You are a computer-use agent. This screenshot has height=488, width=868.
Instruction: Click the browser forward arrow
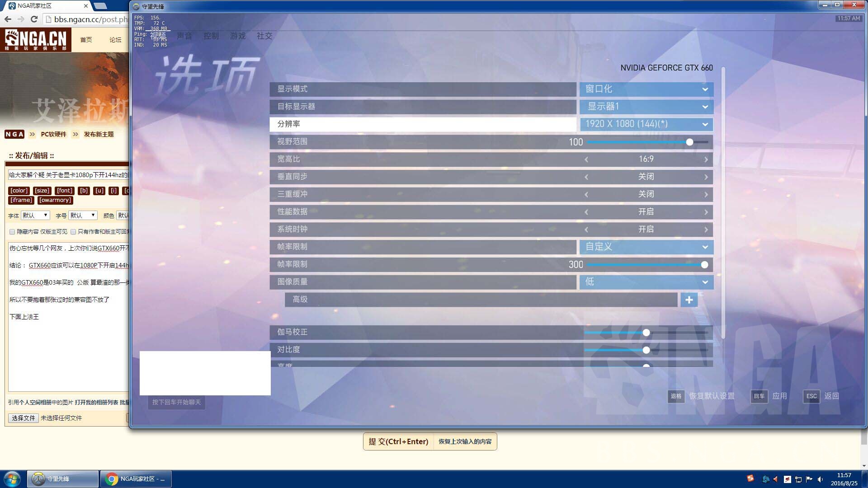(21, 19)
